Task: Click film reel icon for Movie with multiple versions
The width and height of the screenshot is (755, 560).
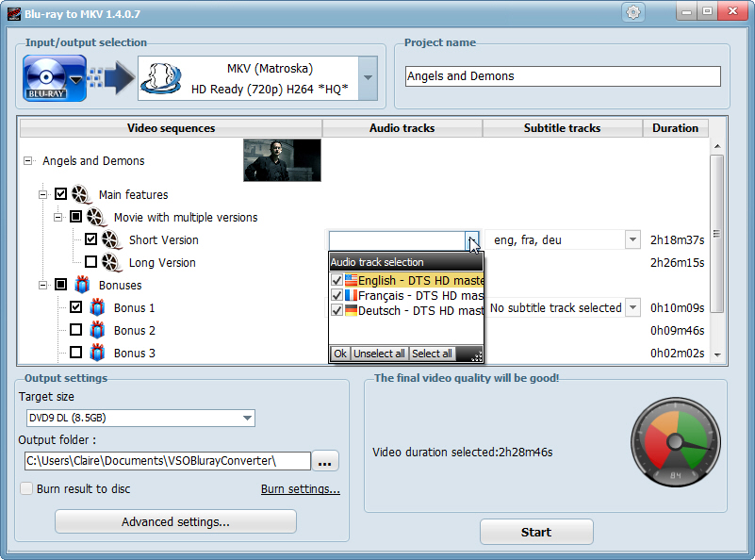Action: coord(96,217)
